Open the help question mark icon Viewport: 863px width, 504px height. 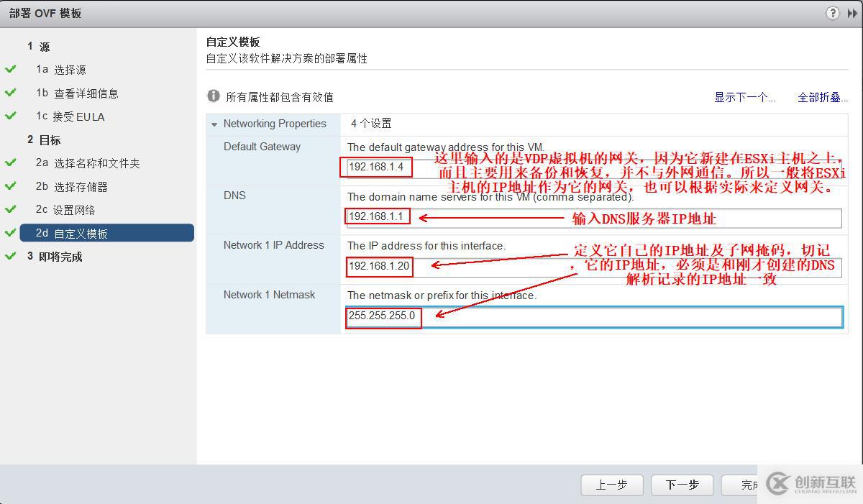833,13
